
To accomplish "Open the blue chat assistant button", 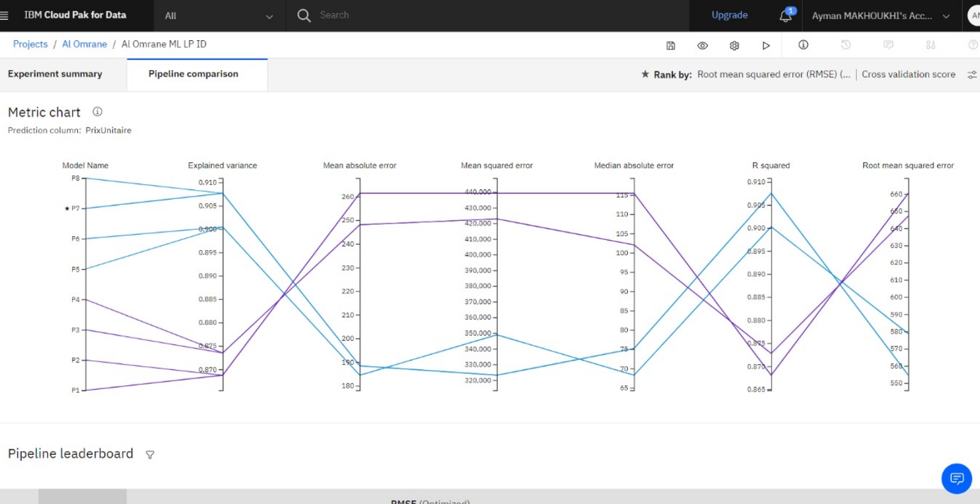I will (956, 478).
